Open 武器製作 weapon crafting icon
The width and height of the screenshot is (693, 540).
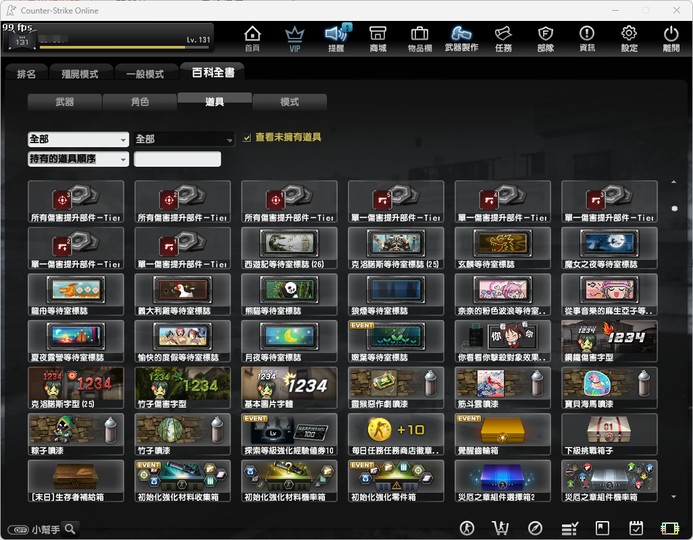tap(461, 38)
